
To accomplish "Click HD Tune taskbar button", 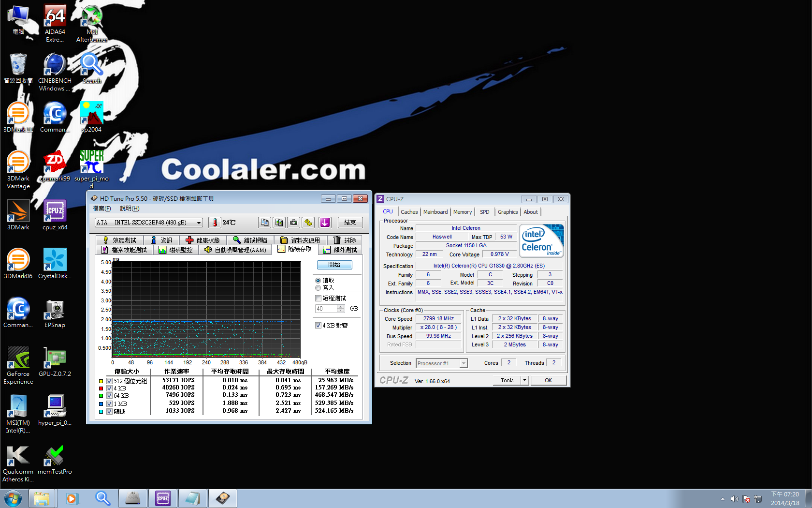I will coord(223,498).
